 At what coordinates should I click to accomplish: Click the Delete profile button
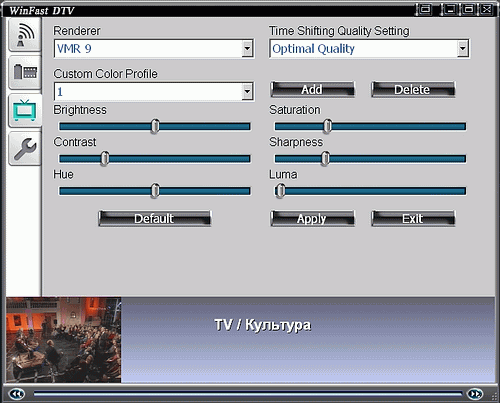click(413, 89)
